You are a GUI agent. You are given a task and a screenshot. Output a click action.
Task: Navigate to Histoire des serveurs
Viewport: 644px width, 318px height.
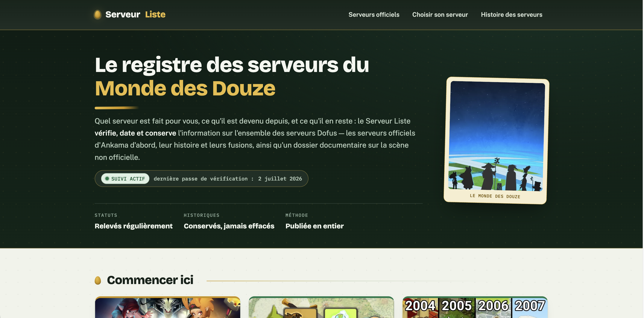click(512, 15)
